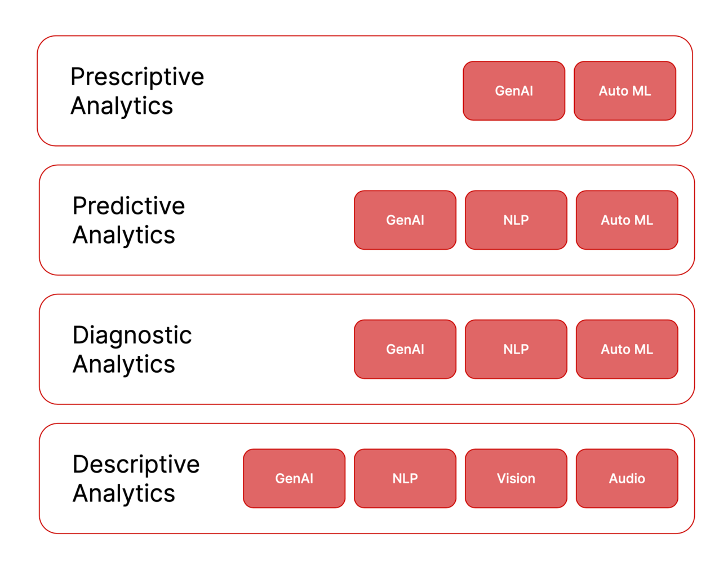
Task: Click blank area inside Diagnostic Analytics panel
Action: coord(273,349)
